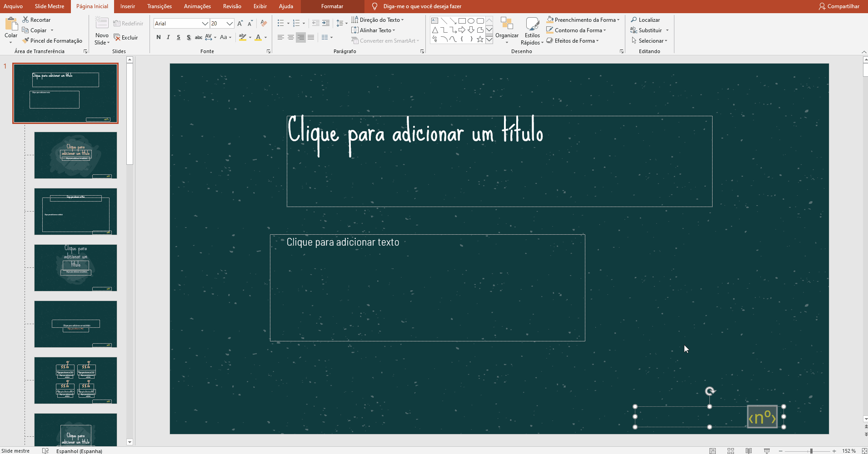The width and height of the screenshot is (868, 454).
Task: Open the font color picker arrow
Action: coord(266,37)
